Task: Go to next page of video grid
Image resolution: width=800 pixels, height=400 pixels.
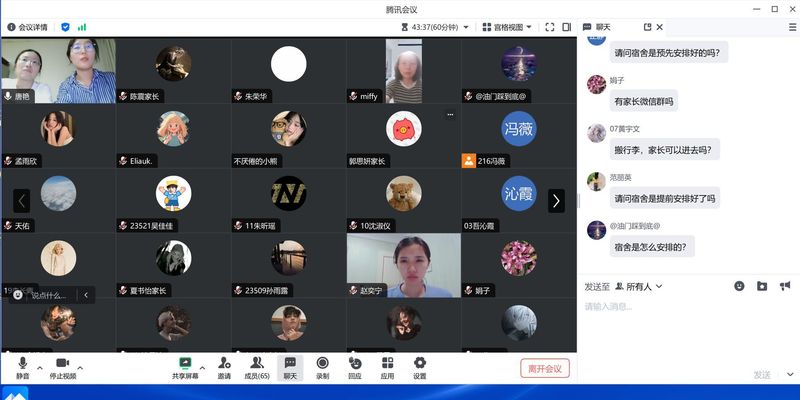Action: click(556, 201)
